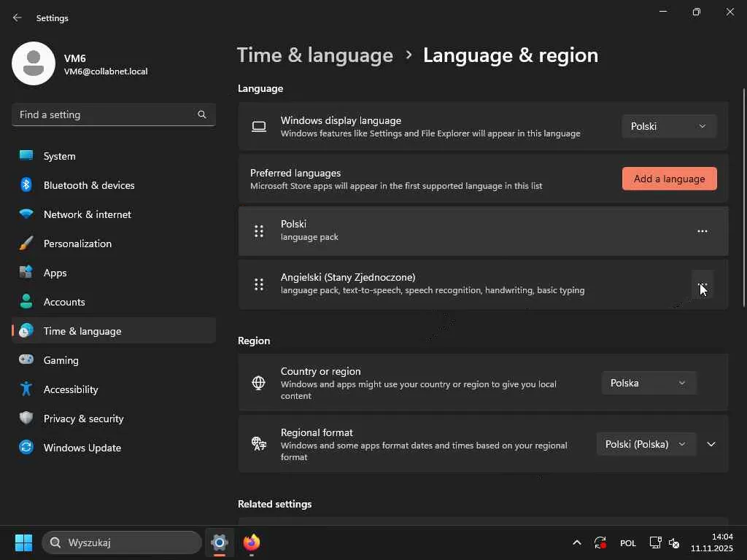Select System in the sidebar
Image resolution: width=747 pixels, height=560 pixels.
click(x=113, y=156)
